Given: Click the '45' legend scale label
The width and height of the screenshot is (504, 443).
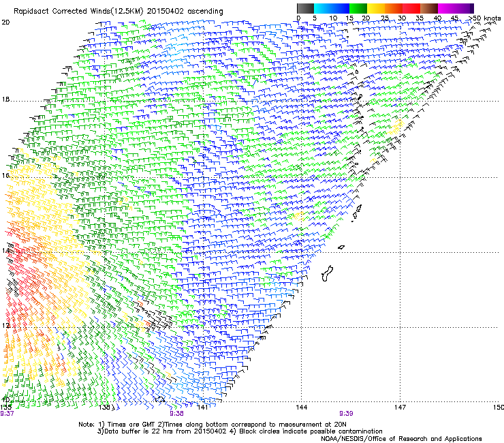Looking at the screenshot, I should 454,18.
